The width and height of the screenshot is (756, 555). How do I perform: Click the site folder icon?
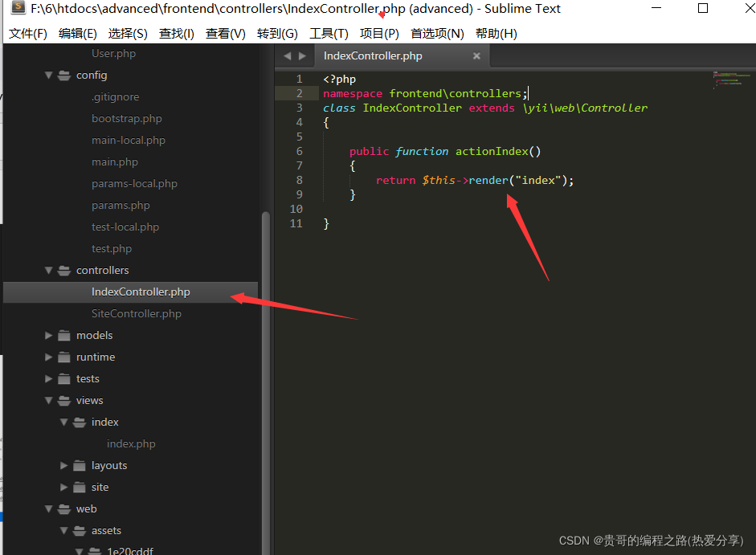click(x=80, y=488)
